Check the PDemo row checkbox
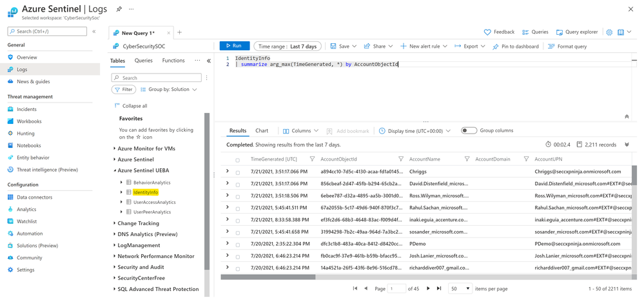Viewport: 644px width, 300px height. (x=237, y=245)
